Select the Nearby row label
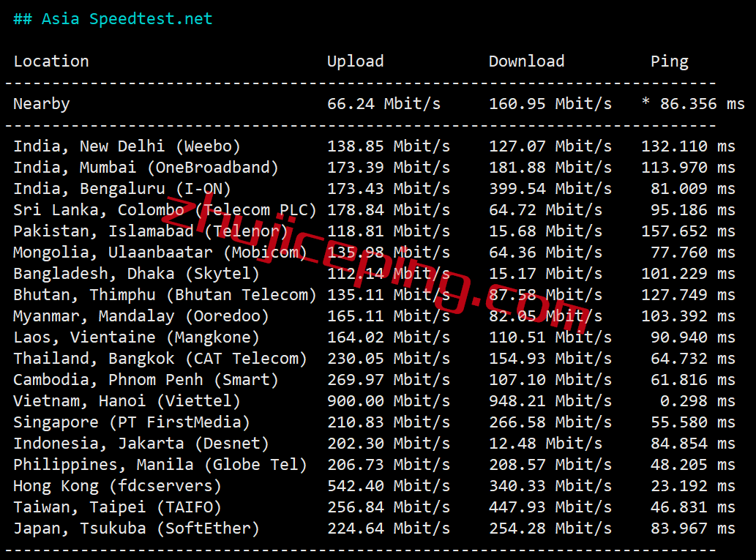The height and width of the screenshot is (560, 756). pos(42,104)
